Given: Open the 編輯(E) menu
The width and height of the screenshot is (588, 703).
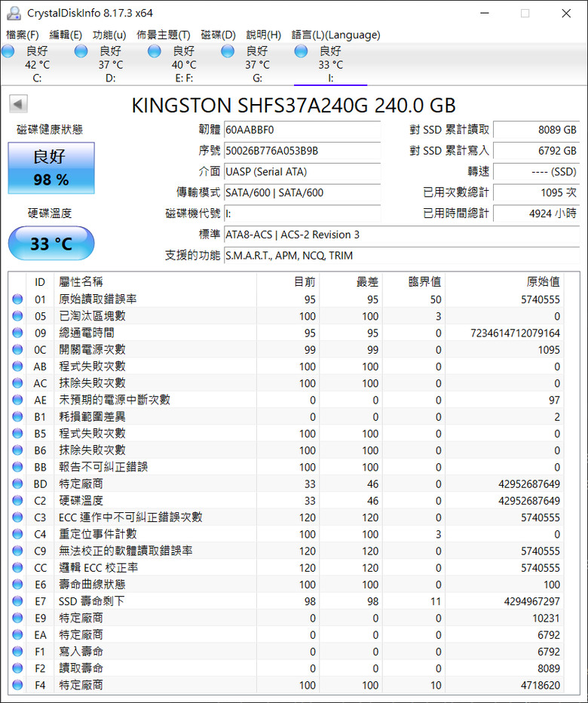Looking at the screenshot, I should 66,35.
